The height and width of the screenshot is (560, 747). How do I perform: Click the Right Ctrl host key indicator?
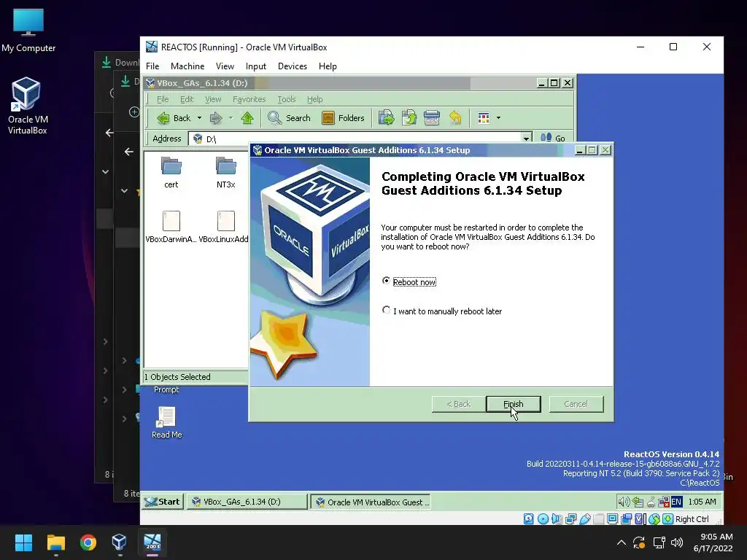click(692, 519)
